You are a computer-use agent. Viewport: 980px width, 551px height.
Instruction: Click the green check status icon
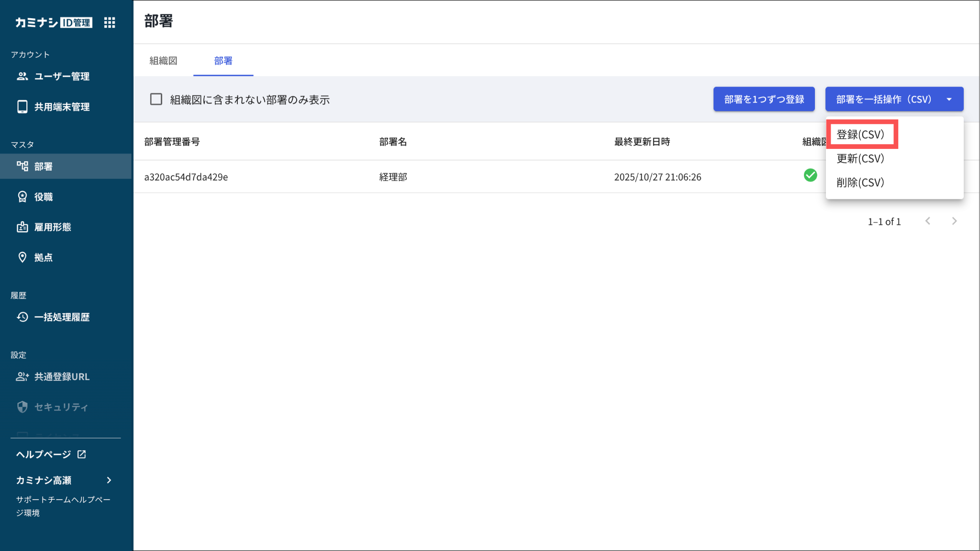point(810,175)
